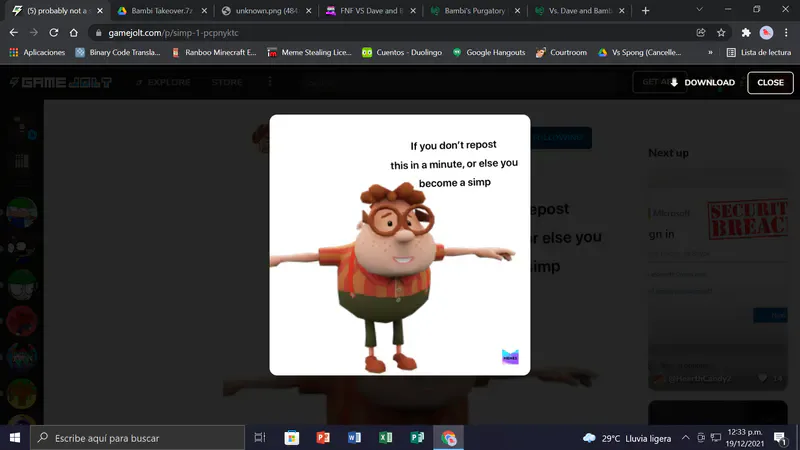800x450 pixels.
Task: Open the Vs Spong (Cancelled) bookmark
Action: (640, 53)
